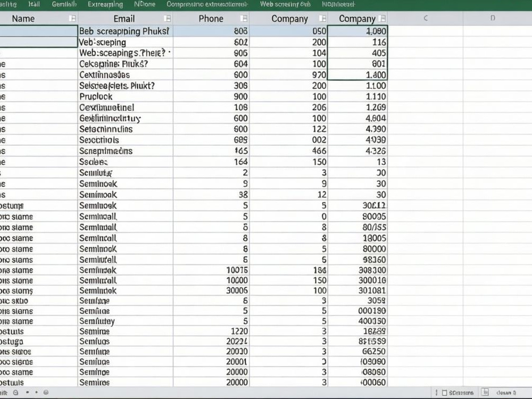Screen dimensions: 532x399
Task: Select the cell with value 116
Action: [x=358, y=42]
